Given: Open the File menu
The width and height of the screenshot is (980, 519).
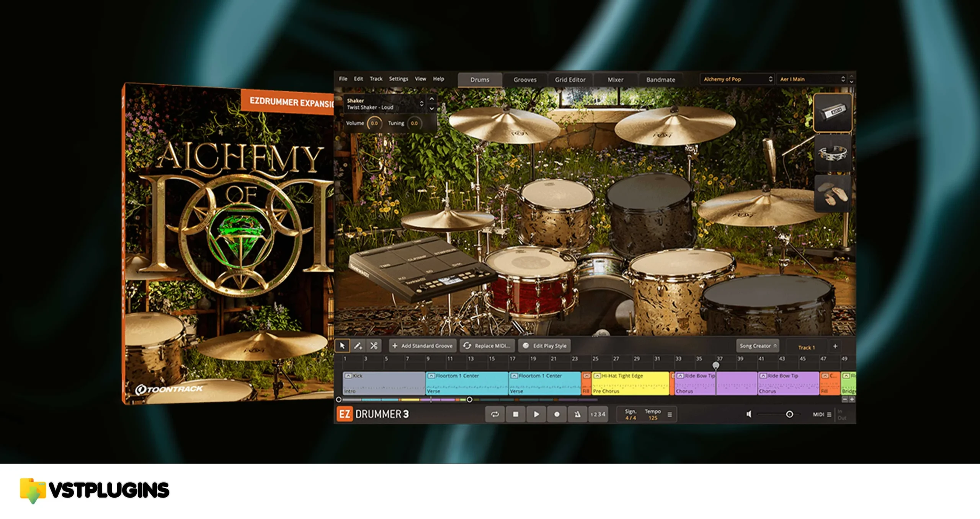Looking at the screenshot, I should 343,79.
